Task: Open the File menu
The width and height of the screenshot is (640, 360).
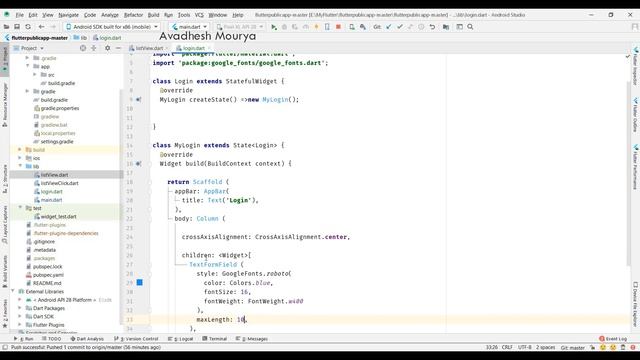Action: (20, 15)
